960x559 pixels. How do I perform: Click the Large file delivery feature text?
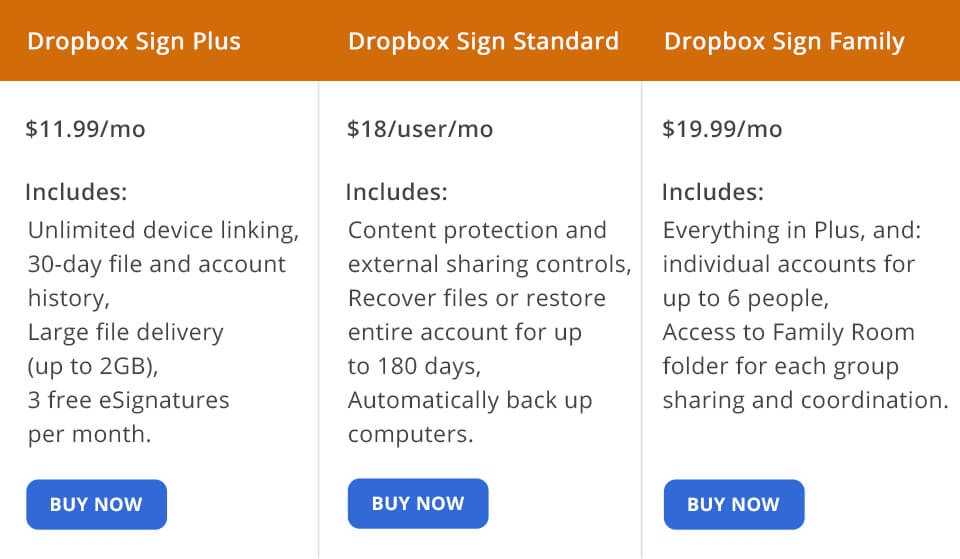(126, 333)
